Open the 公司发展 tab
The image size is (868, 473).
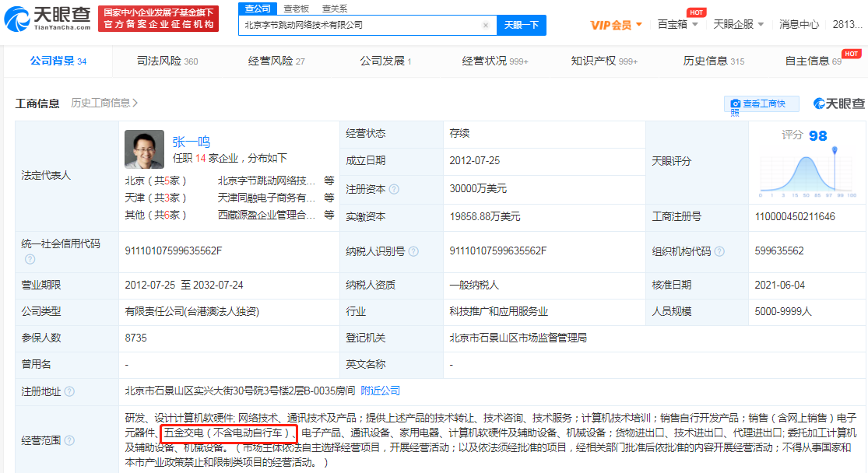(385, 61)
